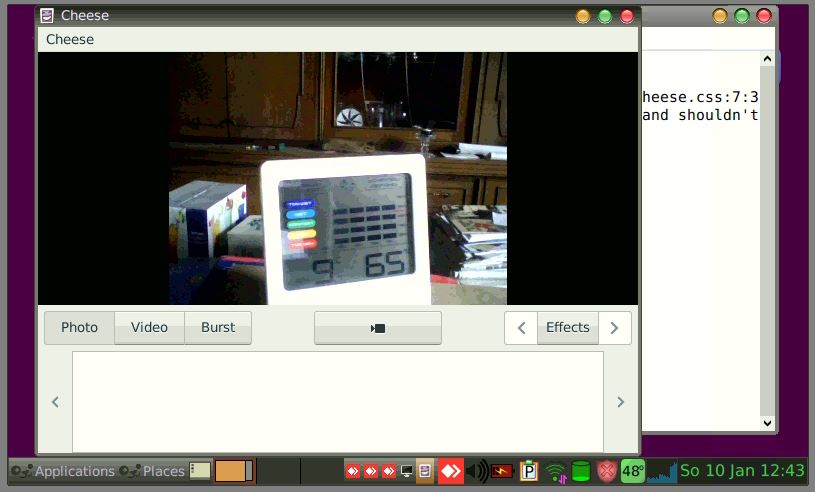815x492 pixels.
Task: Open the Applications panel menu
Action: coord(64,470)
